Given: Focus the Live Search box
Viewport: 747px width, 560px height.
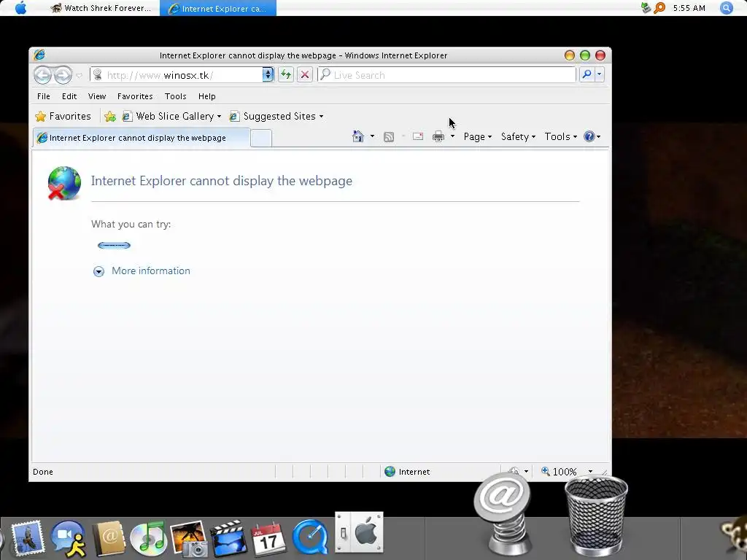Looking at the screenshot, I should click(447, 75).
